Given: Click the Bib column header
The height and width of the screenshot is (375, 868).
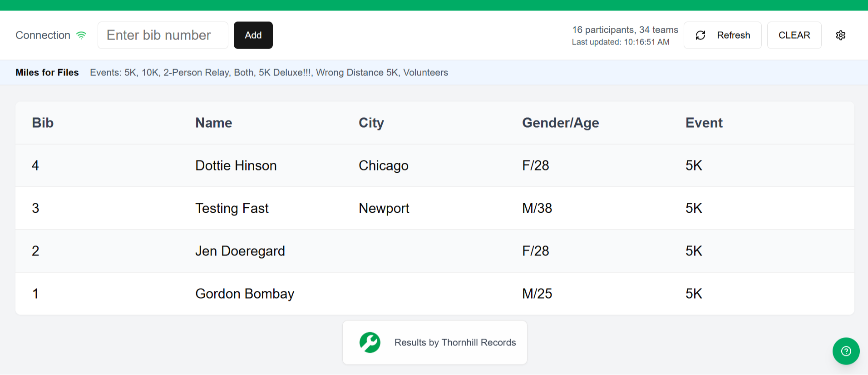Looking at the screenshot, I should point(43,123).
